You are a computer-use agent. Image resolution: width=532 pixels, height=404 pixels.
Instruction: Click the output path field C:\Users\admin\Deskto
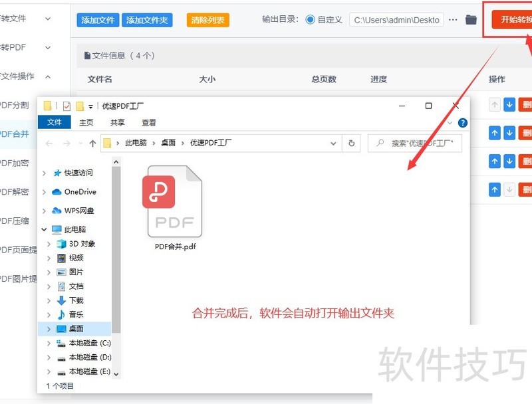coord(396,20)
